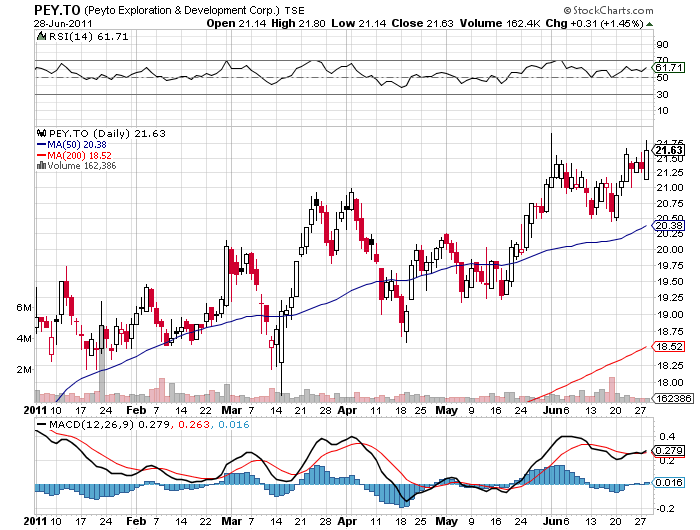This screenshot has width=700, height=530.
Task: Click the Low 21.14 value
Action: tap(358, 24)
